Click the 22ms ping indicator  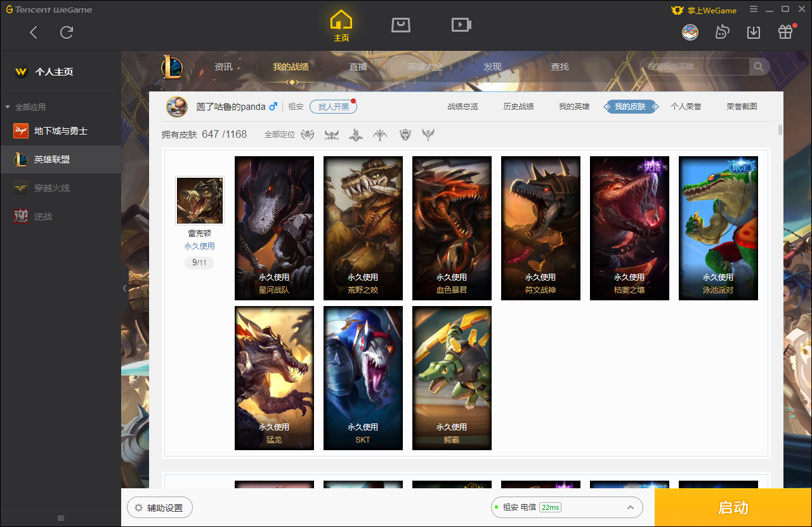550,507
